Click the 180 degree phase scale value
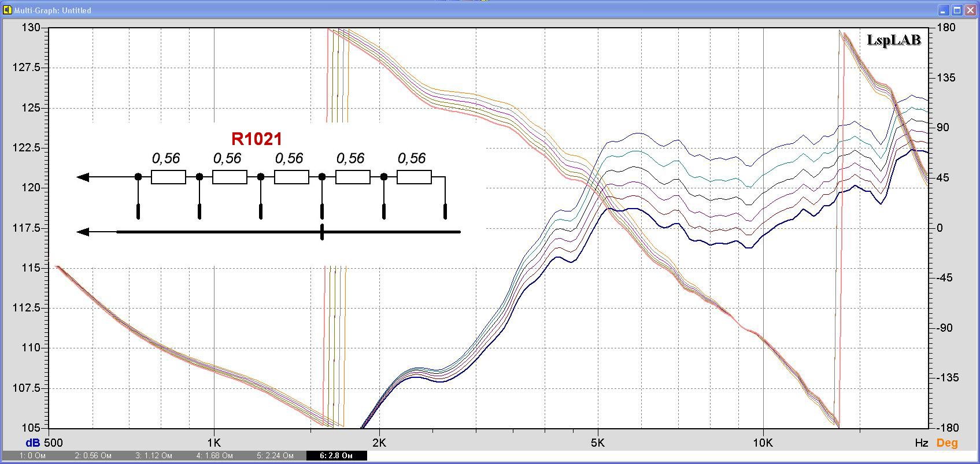 tap(946, 28)
